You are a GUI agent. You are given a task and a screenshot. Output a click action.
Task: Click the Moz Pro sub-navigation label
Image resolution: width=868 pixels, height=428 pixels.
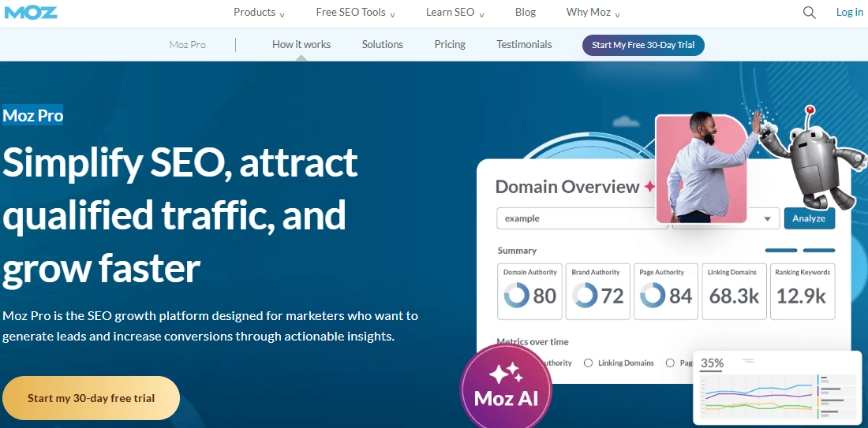point(188,45)
